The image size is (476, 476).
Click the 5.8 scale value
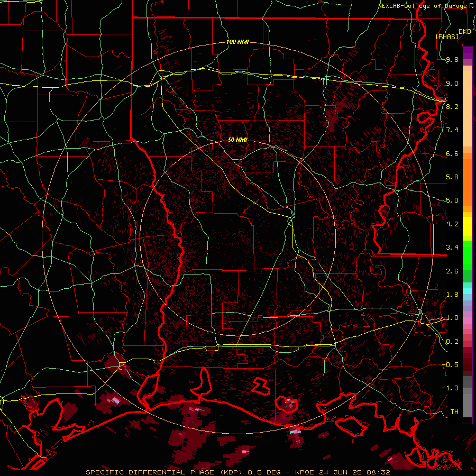click(452, 177)
